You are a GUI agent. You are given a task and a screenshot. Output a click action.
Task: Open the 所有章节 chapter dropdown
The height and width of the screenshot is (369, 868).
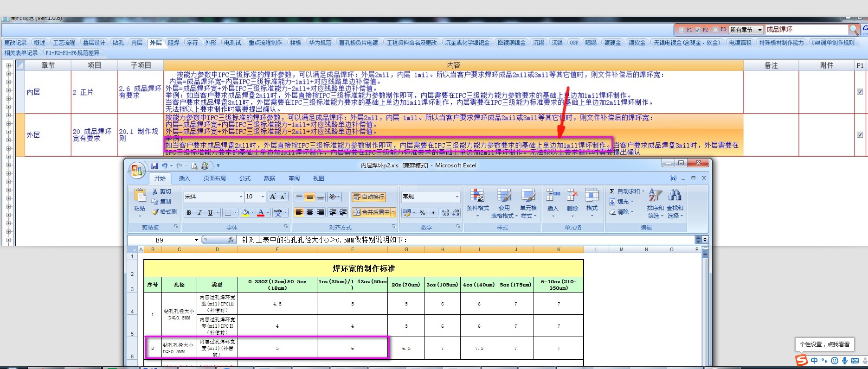coord(760,30)
